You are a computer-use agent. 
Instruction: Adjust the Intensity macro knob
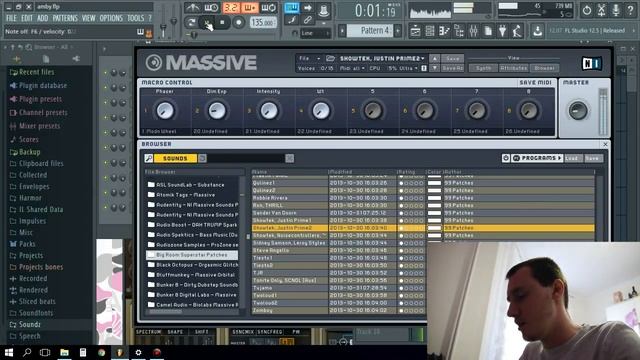pyautogui.click(x=269, y=111)
